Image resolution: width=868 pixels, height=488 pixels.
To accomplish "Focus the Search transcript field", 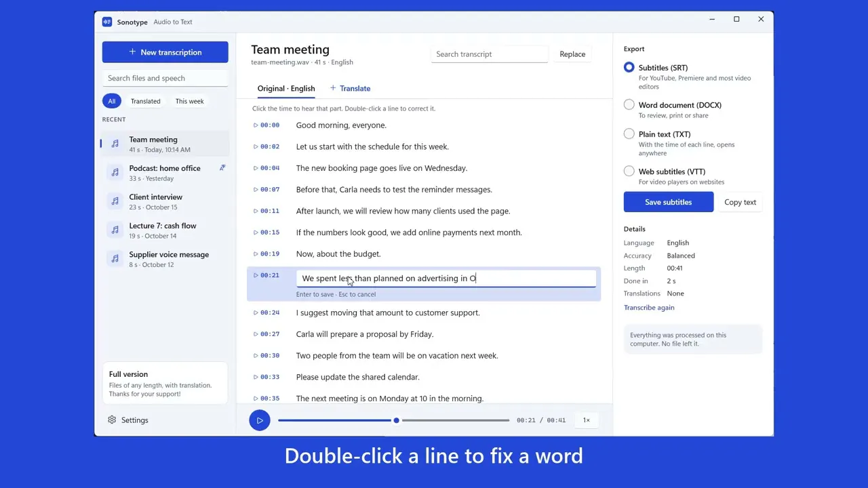I will click(x=490, y=54).
